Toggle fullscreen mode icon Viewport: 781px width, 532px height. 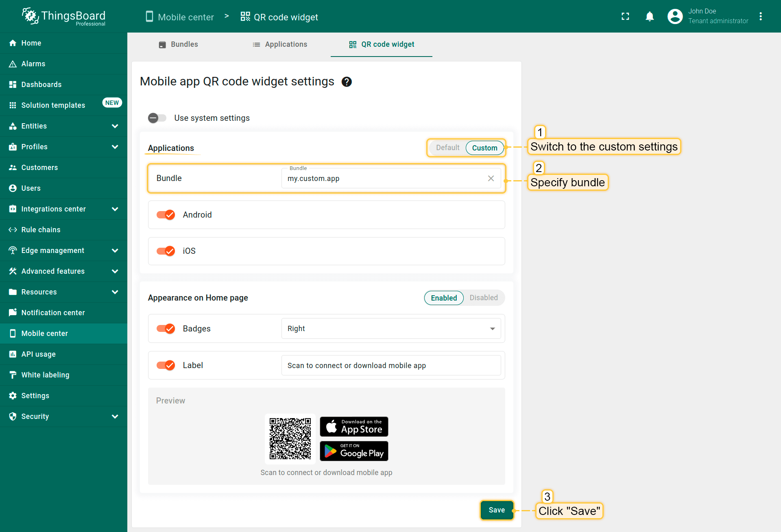coord(625,16)
